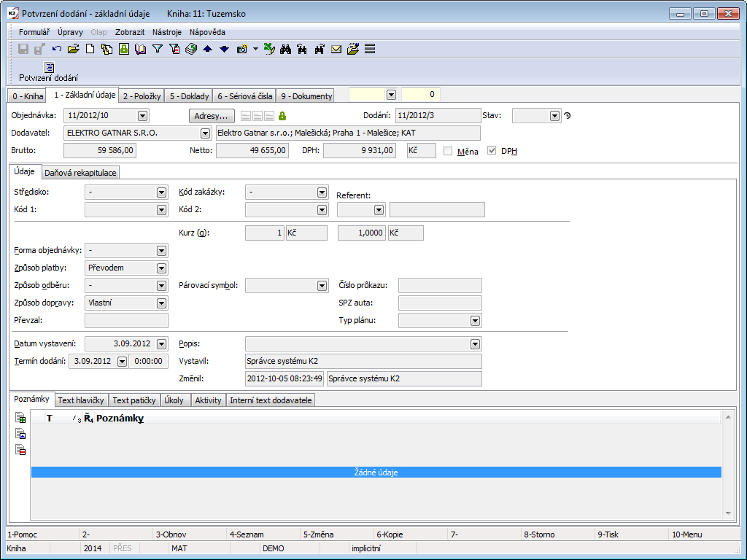Screen dimensions: 747x560
Task: Enable the Měna checkbox
Action: coord(449,151)
